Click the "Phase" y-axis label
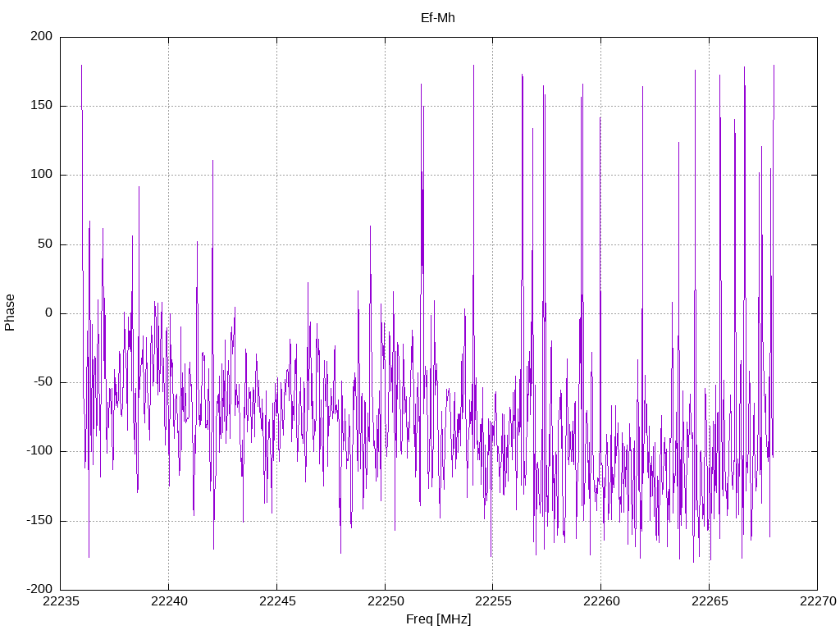This screenshot has height=630, width=840. pyautogui.click(x=10, y=313)
